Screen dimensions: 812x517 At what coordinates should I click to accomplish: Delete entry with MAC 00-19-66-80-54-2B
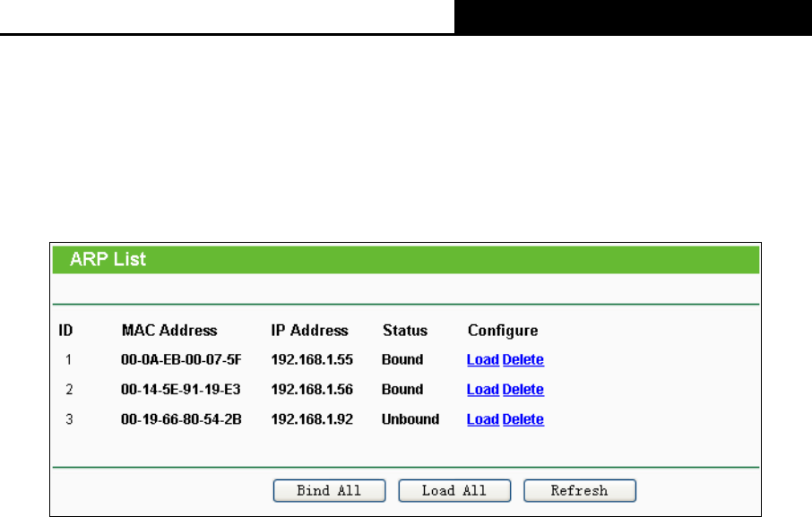(x=523, y=419)
